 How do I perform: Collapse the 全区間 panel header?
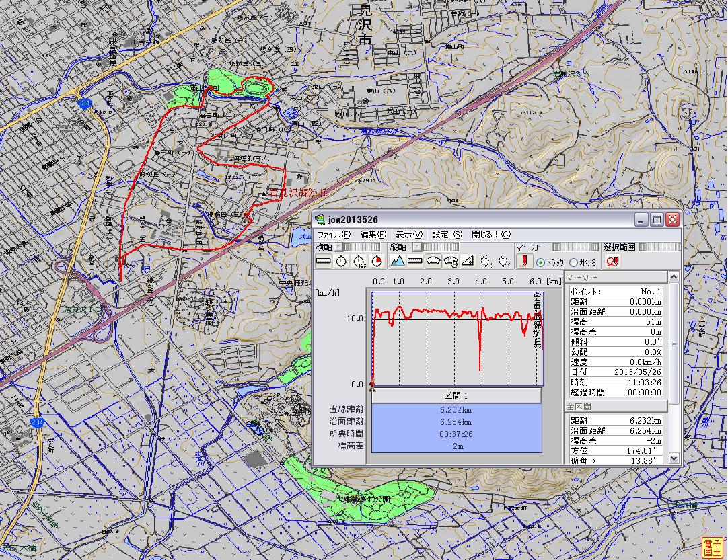pos(616,407)
